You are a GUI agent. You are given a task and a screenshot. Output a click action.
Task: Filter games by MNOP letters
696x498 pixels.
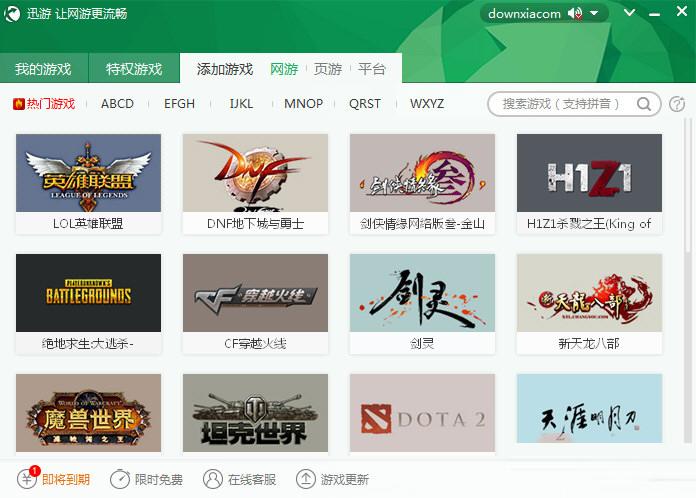pos(303,104)
